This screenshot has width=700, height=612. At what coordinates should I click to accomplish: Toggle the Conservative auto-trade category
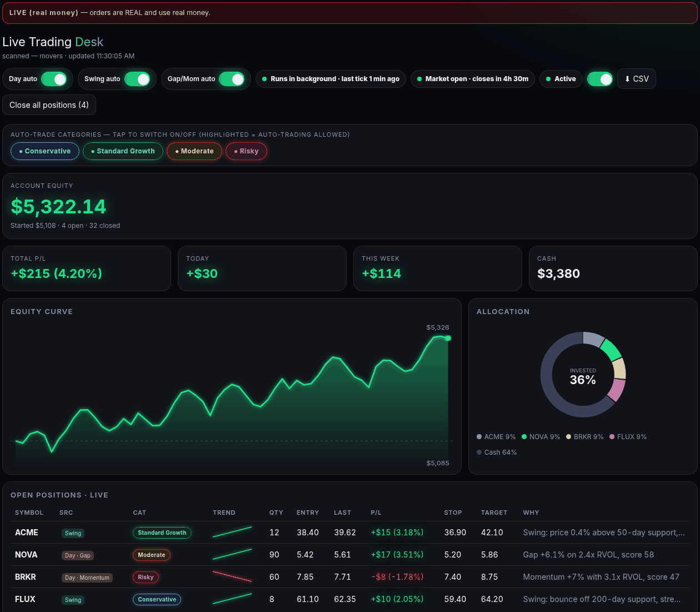coord(45,151)
